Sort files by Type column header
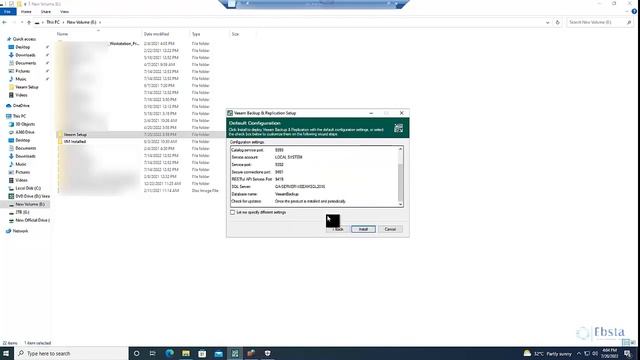The width and height of the screenshot is (640, 360). (x=209, y=34)
